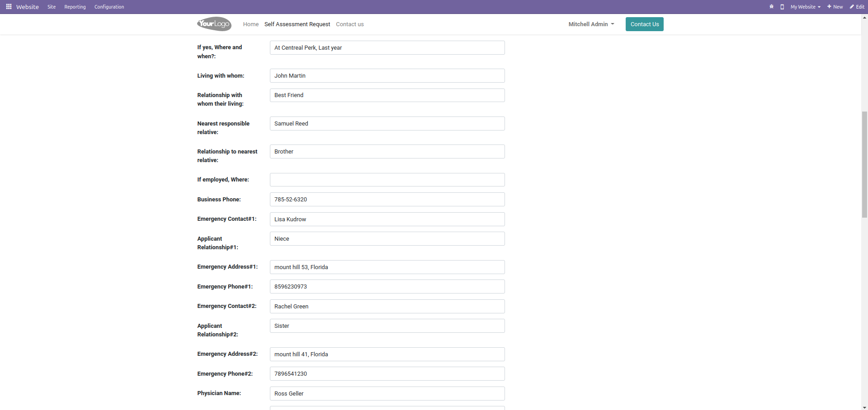Open the Reporting menu
Screen dimensions: 868x410
(x=75, y=7)
